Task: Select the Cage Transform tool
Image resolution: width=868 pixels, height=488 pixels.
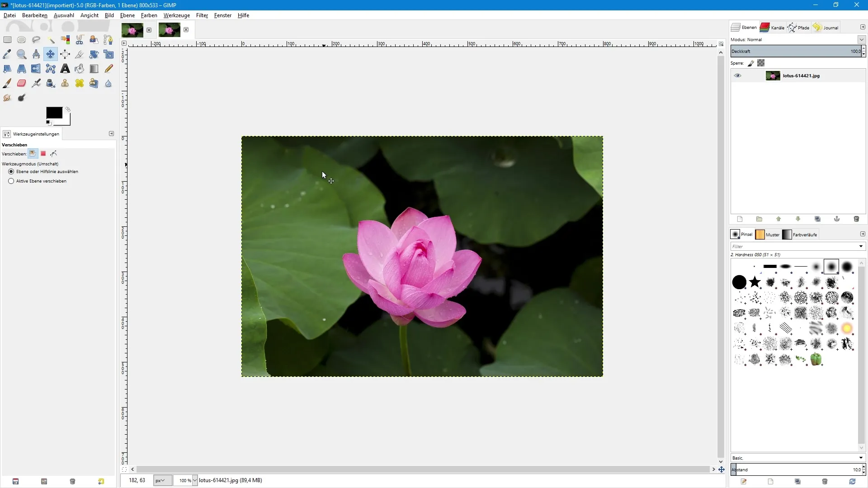Action: tap(51, 69)
